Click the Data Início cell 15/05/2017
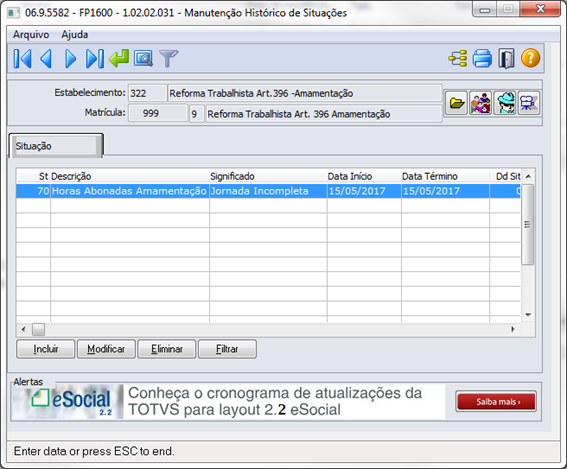This screenshot has width=567, height=469. tap(364, 191)
